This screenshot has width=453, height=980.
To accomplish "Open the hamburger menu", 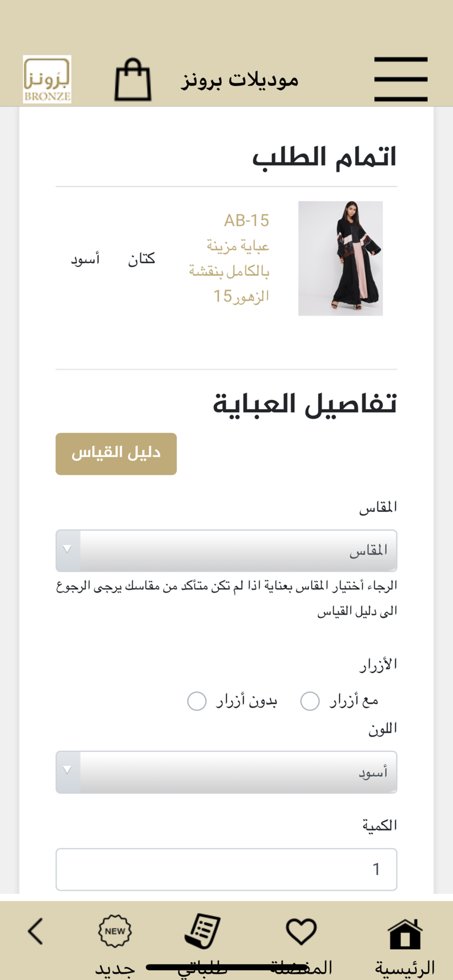I will point(401,79).
